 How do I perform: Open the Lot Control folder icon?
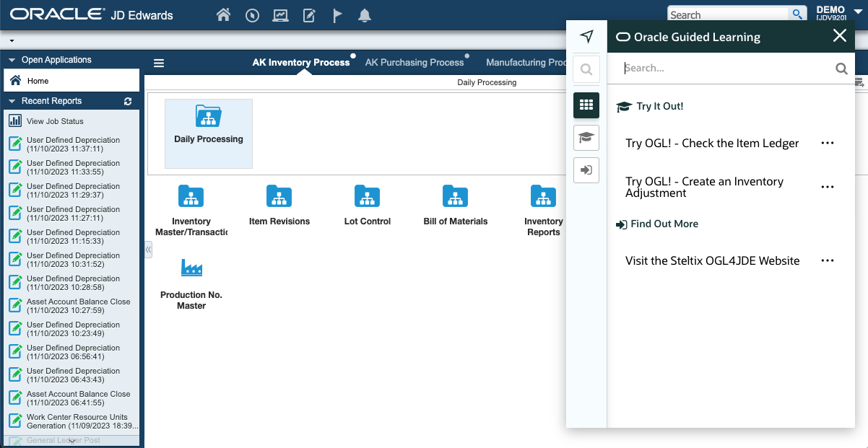coord(367,196)
